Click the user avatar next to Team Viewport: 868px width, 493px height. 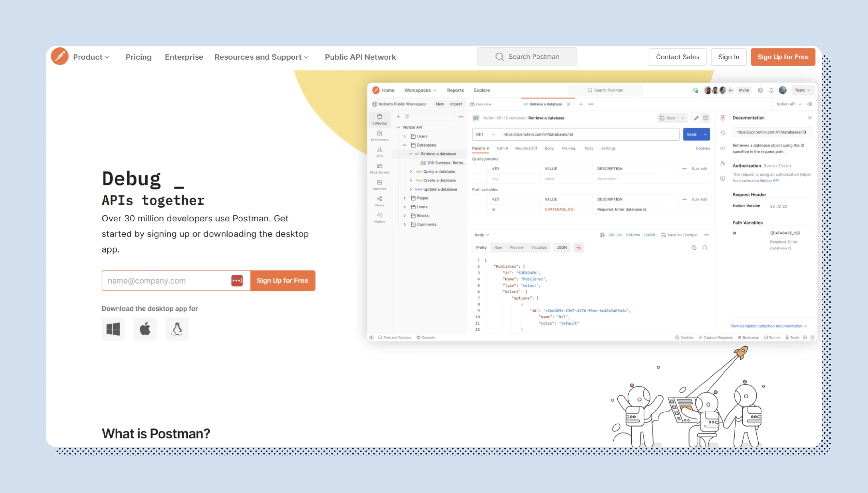[783, 90]
